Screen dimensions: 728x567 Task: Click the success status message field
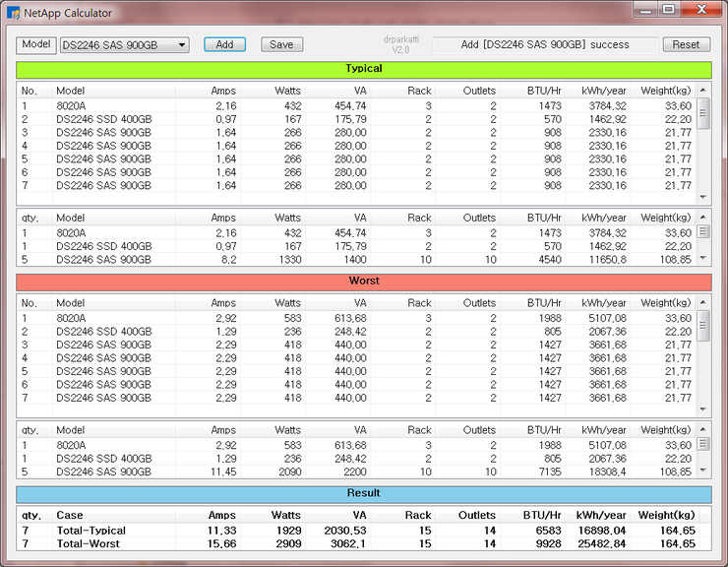(x=545, y=45)
